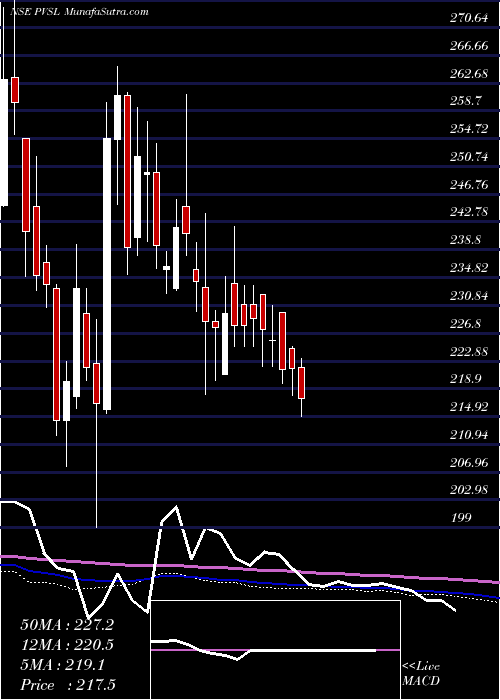
Task: Select the 254.72 price axis label
Action: pos(468,129)
